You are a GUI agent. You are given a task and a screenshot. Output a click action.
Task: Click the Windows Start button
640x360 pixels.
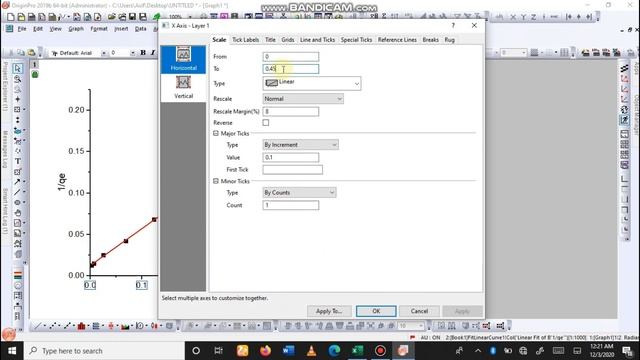[12, 351]
